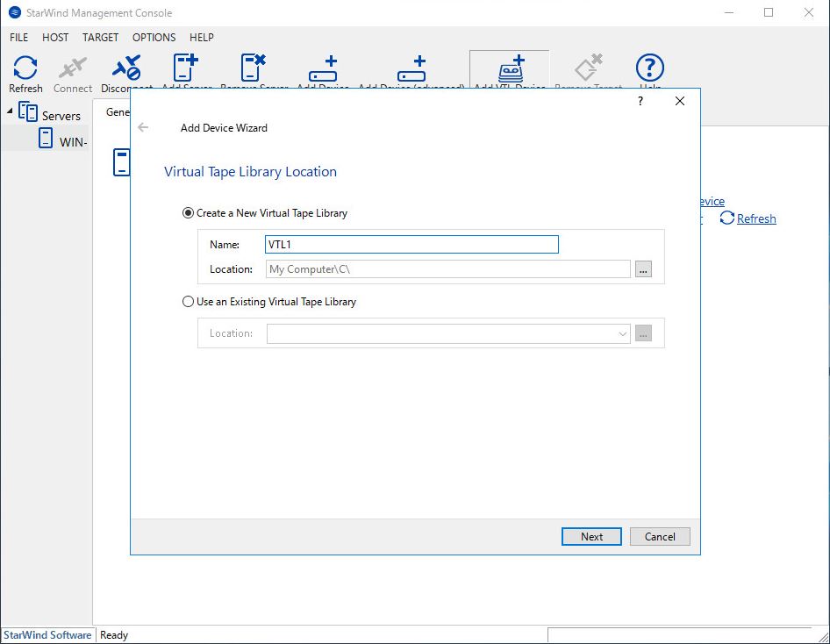Click the StarWind logo in title bar
The width and height of the screenshot is (830, 644).
15,12
